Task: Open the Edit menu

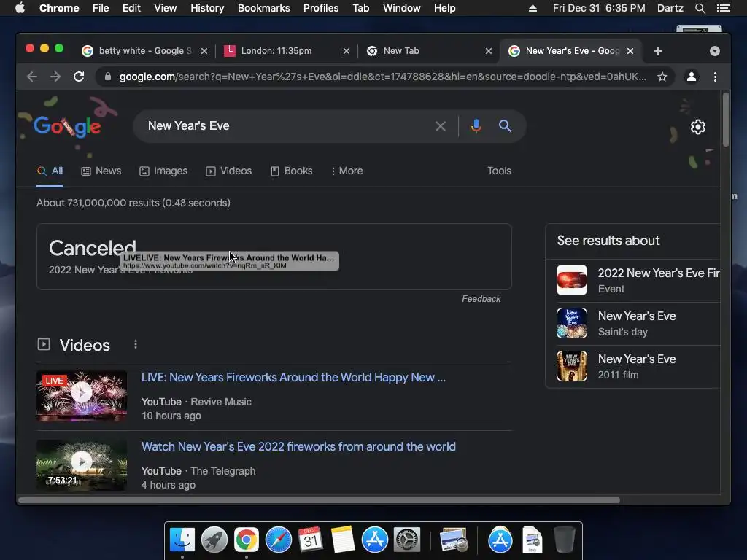Action: tap(131, 8)
